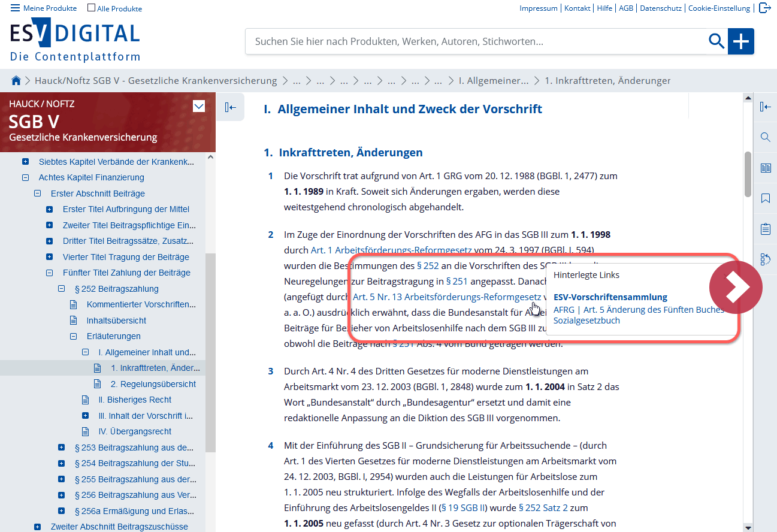Open the Hilfe link

click(604, 8)
